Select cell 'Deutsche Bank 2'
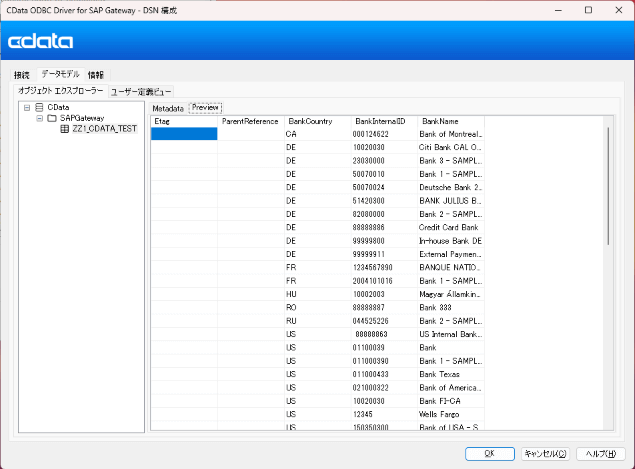This screenshot has width=635, height=469. pyautogui.click(x=451, y=188)
